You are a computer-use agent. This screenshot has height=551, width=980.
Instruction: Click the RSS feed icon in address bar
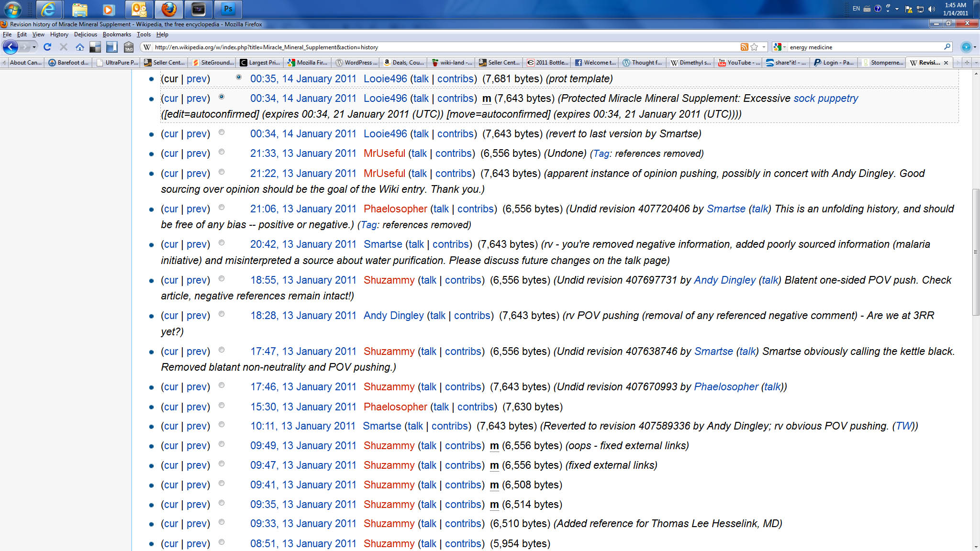pyautogui.click(x=744, y=47)
